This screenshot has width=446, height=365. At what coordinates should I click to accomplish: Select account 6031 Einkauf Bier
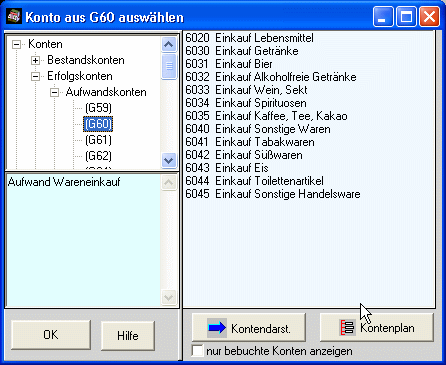229,64
